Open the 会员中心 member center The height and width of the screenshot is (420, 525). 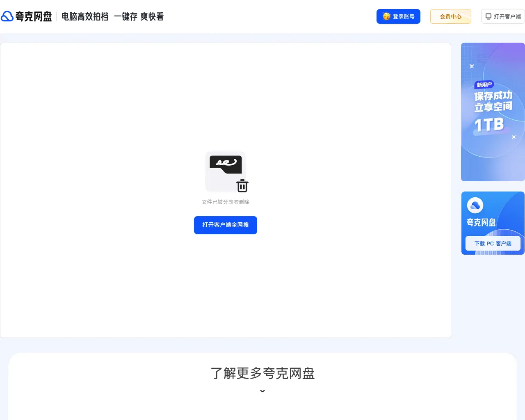pyautogui.click(x=451, y=16)
